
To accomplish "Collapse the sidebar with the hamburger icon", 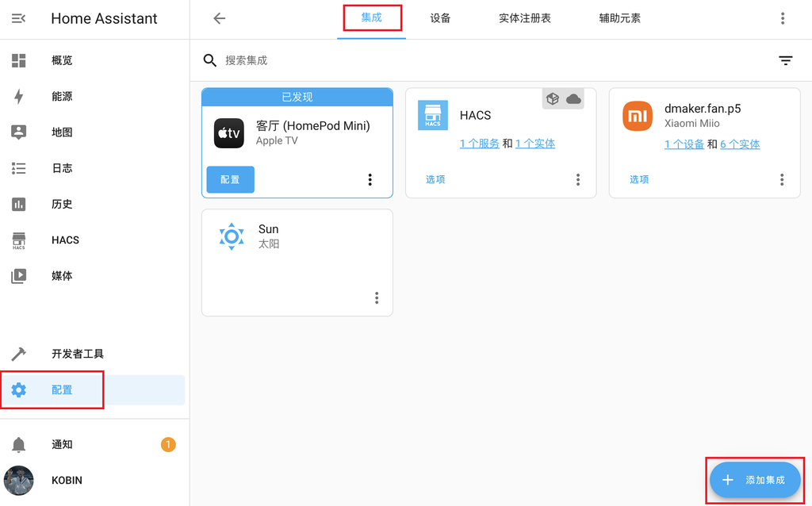I will tap(20, 17).
